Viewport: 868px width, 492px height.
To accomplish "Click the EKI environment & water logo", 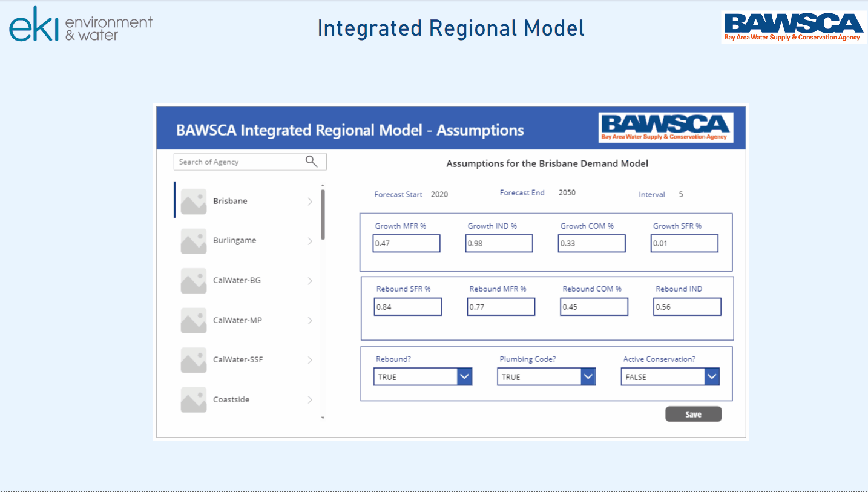I will tap(81, 24).
